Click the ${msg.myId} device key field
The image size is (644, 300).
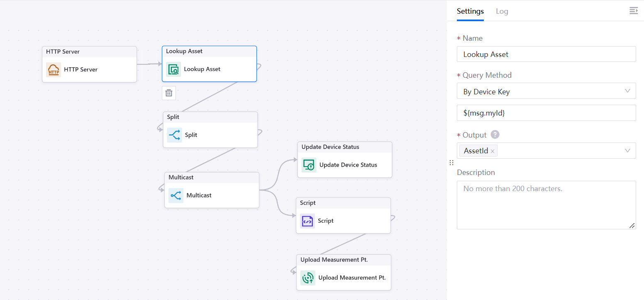click(546, 113)
